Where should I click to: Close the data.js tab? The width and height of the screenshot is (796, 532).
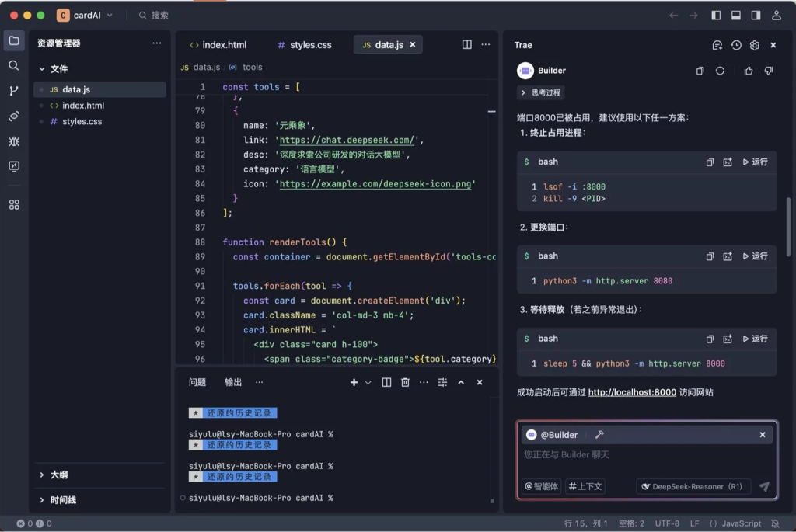click(x=413, y=44)
